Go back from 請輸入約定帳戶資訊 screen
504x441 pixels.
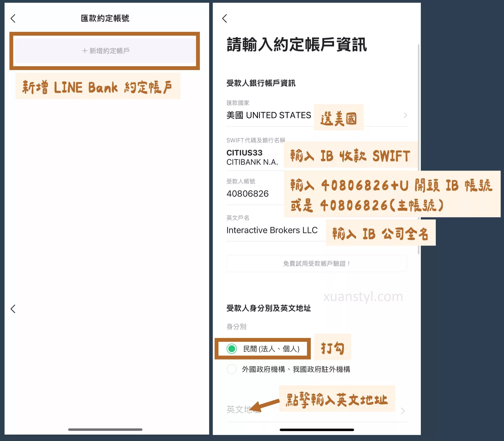(x=225, y=18)
